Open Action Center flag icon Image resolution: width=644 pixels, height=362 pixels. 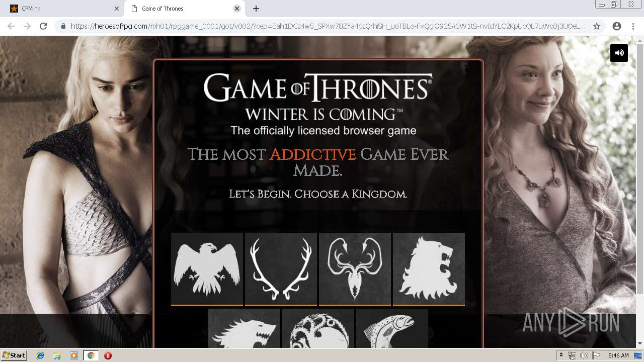click(596, 355)
